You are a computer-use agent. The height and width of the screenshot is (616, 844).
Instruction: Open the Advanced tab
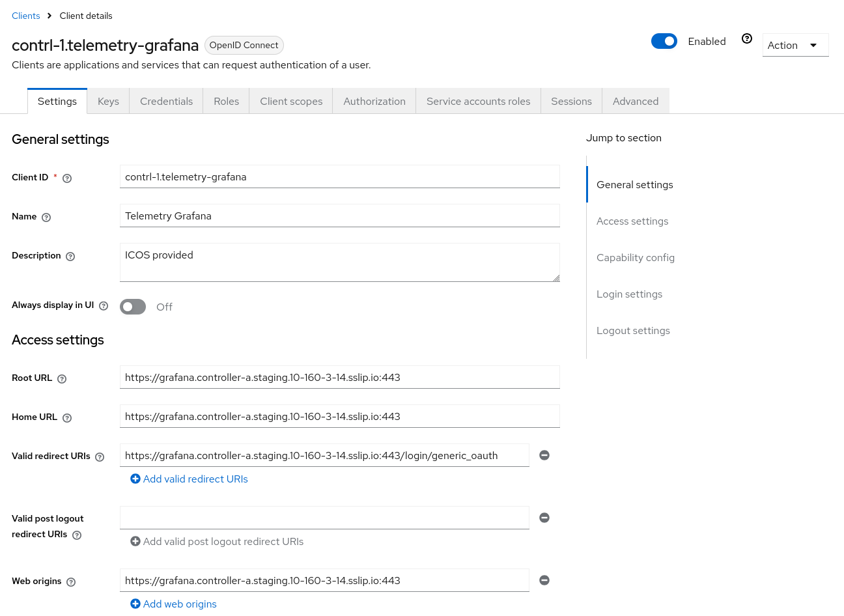636,101
